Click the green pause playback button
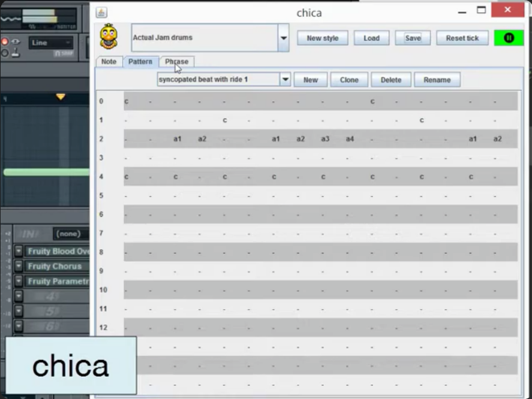Image resolution: width=532 pixels, height=399 pixels. (x=509, y=38)
